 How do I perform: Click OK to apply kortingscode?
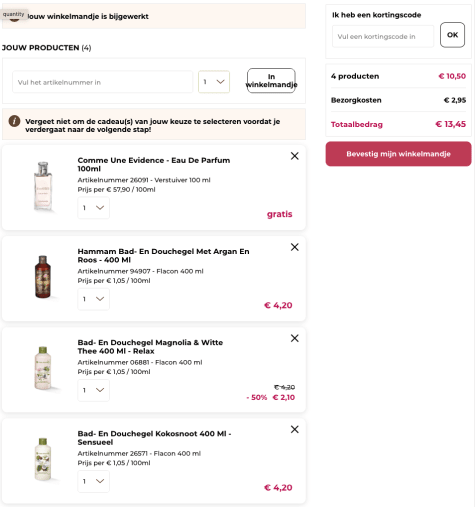pos(452,35)
